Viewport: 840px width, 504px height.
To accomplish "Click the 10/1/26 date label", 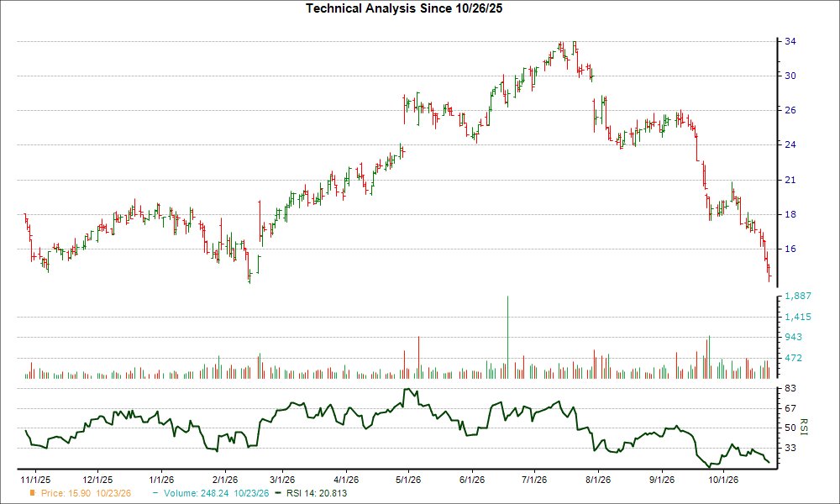I will click(x=724, y=480).
